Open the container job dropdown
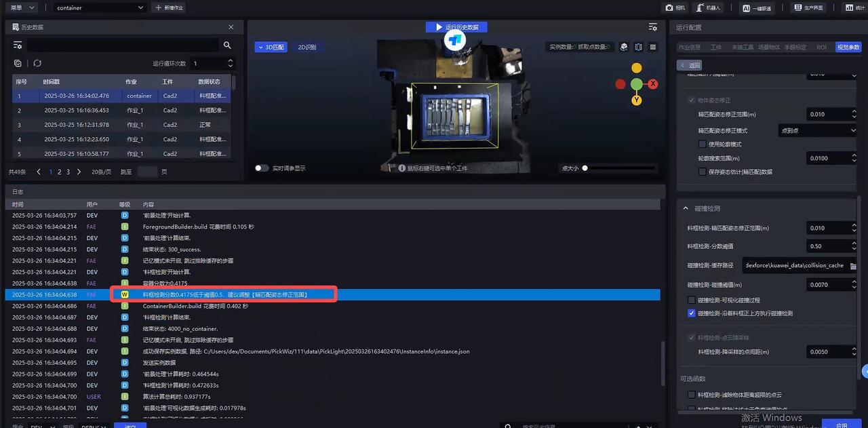This screenshot has width=868, height=428. coord(100,7)
